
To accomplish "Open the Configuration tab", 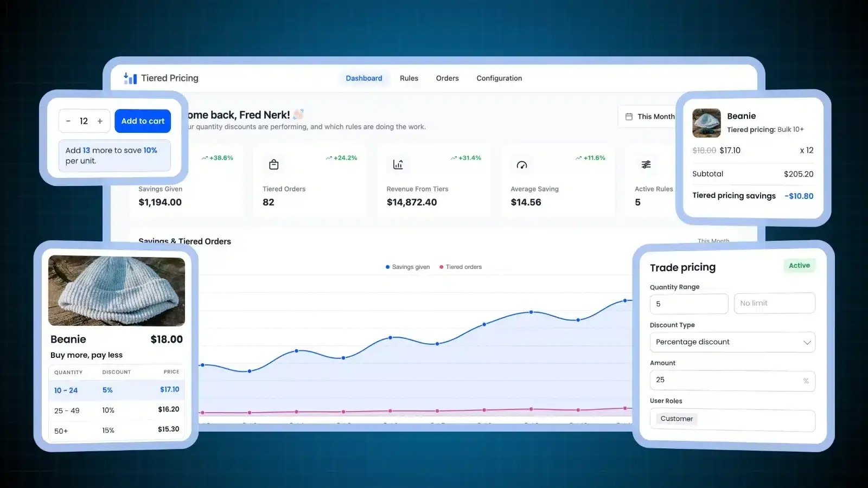I will tap(499, 78).
